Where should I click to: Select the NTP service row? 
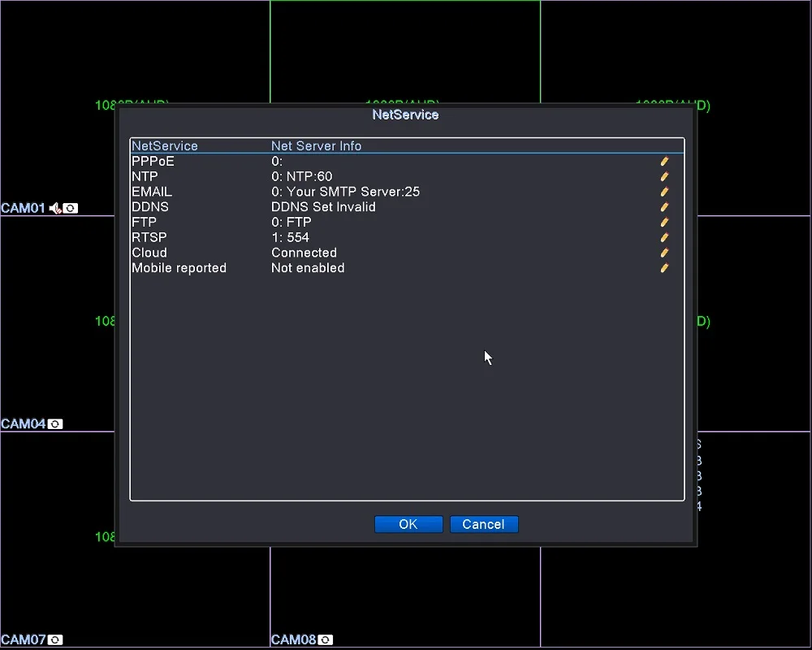point(407,177)
